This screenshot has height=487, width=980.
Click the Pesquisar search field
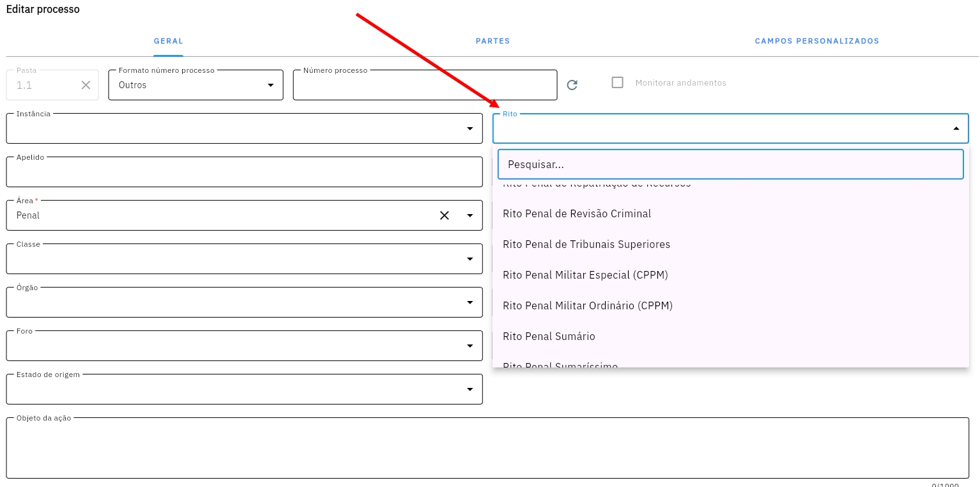[x=730, y=164]
